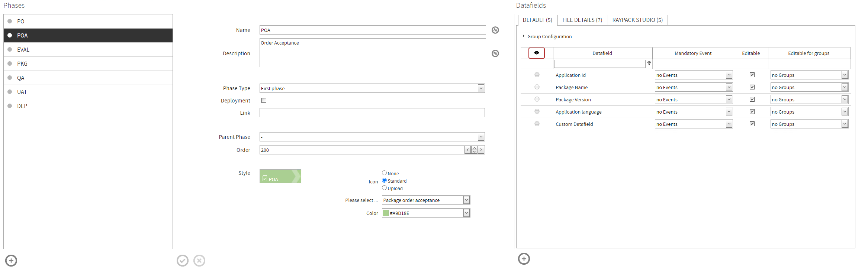Image resolution: width=868 pixels, height=271 pixels.
Task: Open the Color #A9D18E picker
Action: (x=466, y=213)
